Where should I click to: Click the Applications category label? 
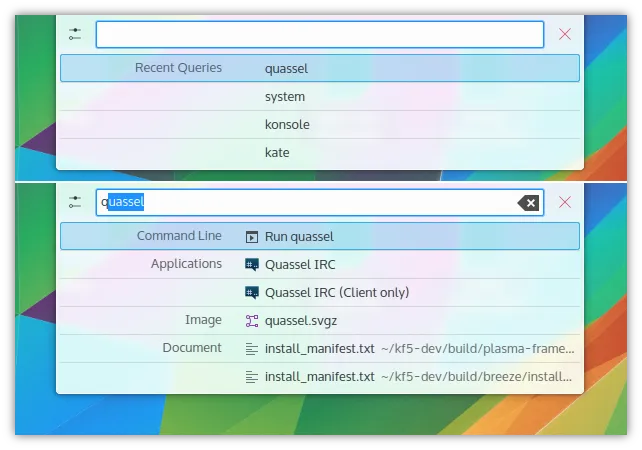point(186,264)
